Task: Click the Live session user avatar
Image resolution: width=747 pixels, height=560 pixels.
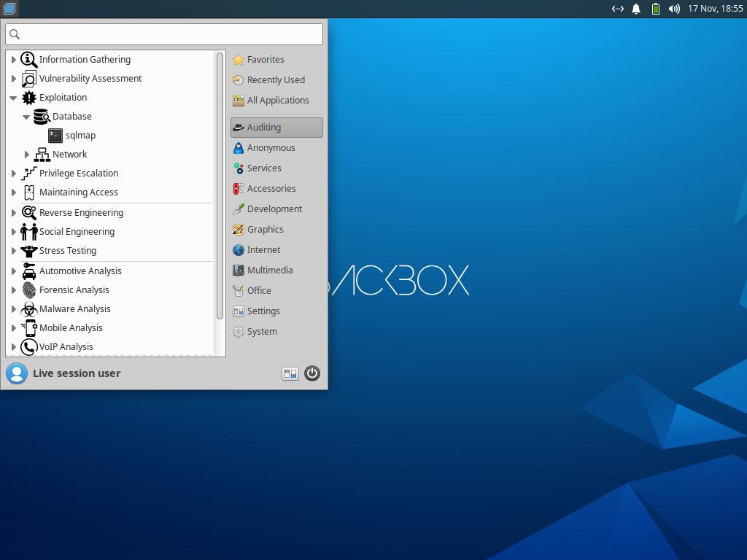Action: click(x=17, y=373)
